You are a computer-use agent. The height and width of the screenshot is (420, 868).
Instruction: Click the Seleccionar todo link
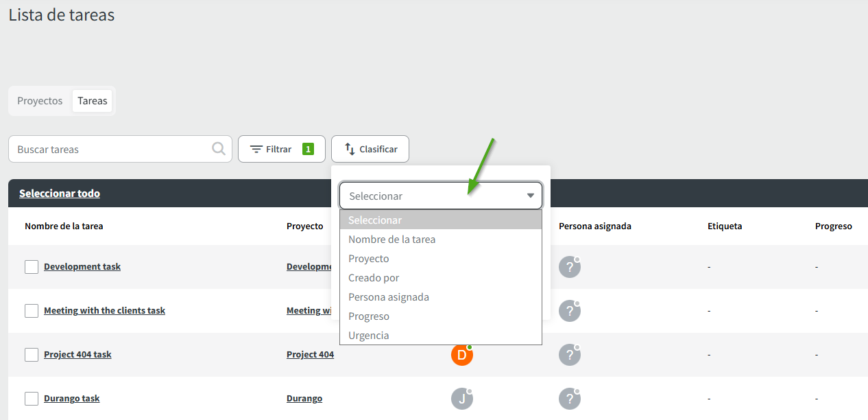click(60, 194)
